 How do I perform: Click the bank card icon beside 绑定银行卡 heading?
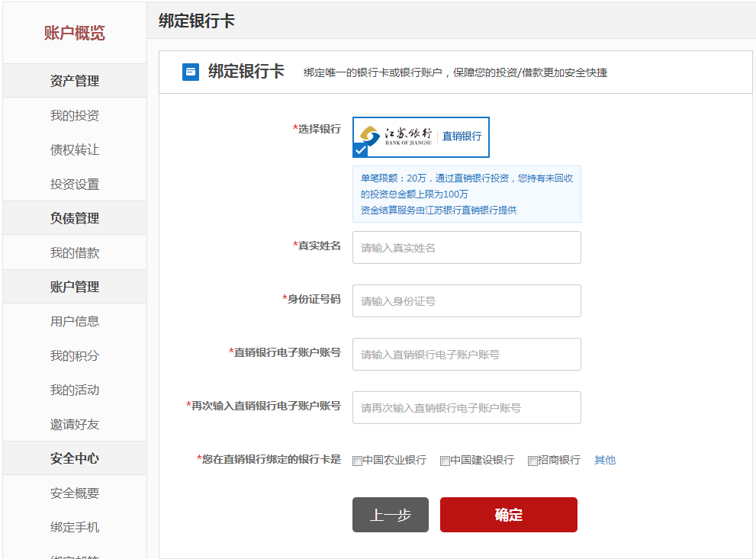[x=190, y=72]
